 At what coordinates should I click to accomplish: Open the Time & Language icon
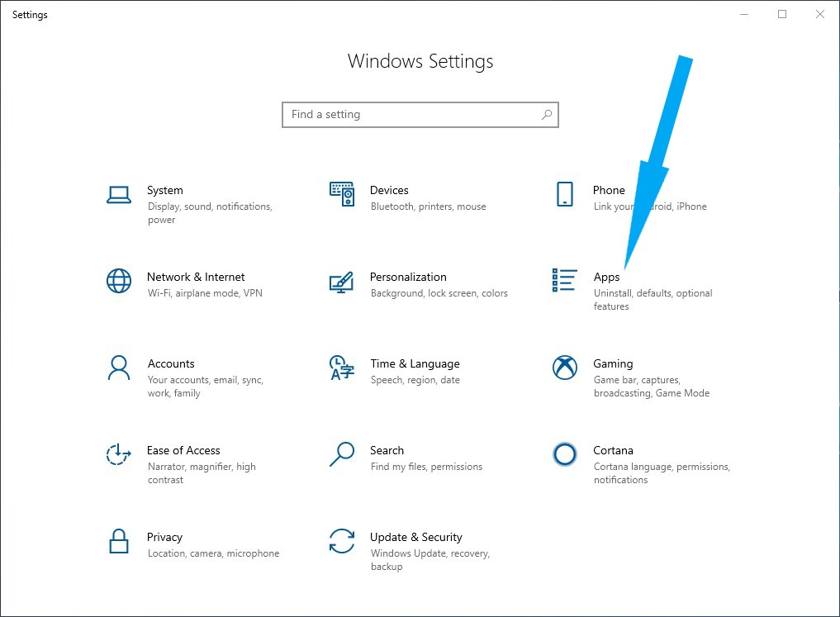pos(342,368)
